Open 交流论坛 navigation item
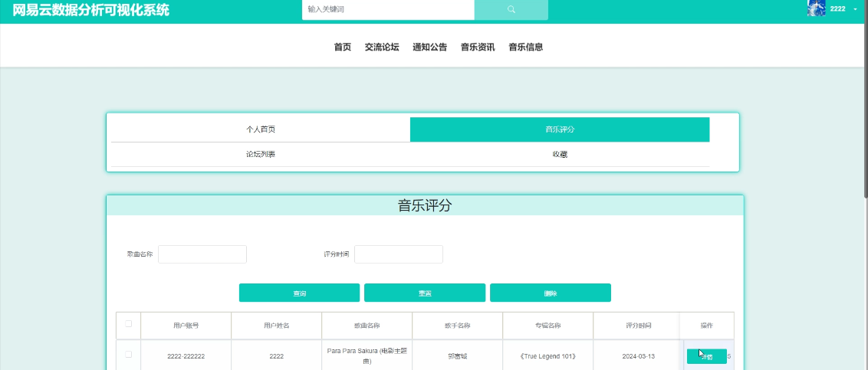 coord(381,47)
